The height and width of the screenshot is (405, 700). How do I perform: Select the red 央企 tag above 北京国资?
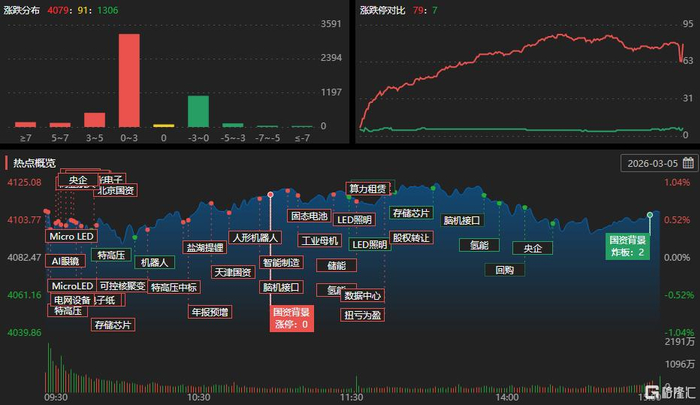(x=78, y=180)
